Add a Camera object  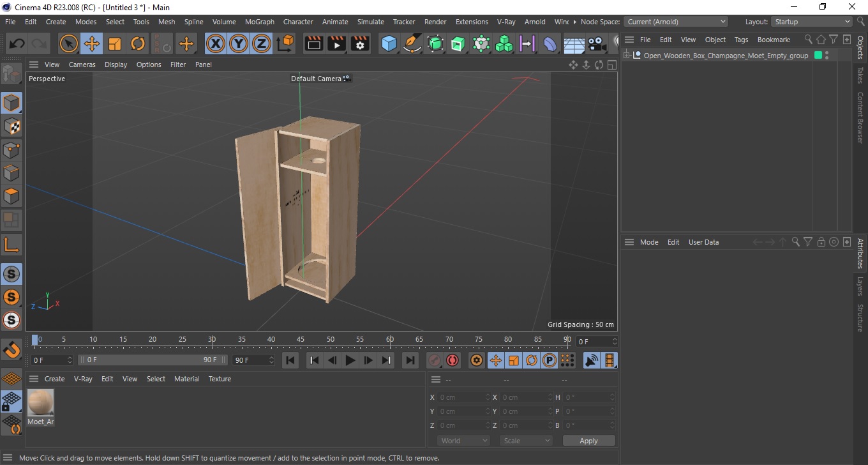coord(596,44)
